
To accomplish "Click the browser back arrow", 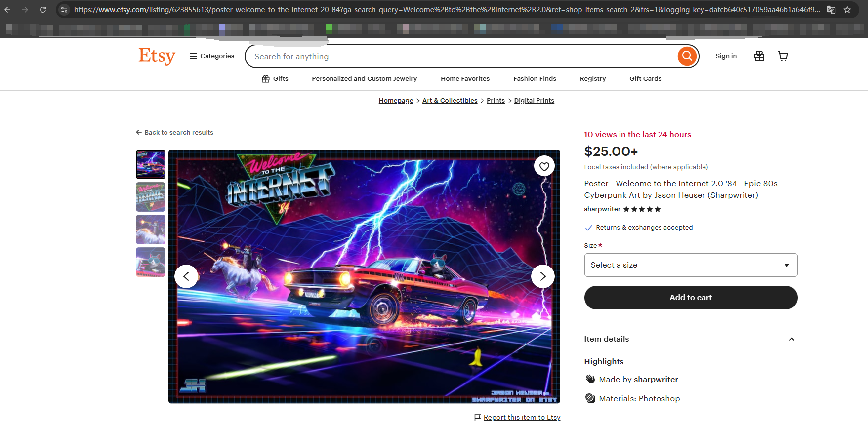I will pos(7,10).
